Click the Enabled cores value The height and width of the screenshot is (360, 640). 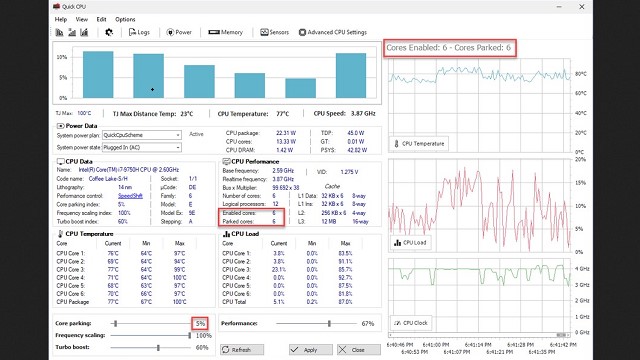[274, 213]
